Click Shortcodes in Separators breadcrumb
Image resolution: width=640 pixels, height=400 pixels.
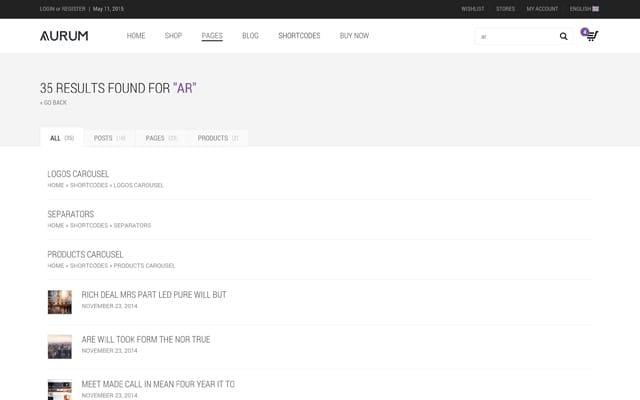pos(89,225)
